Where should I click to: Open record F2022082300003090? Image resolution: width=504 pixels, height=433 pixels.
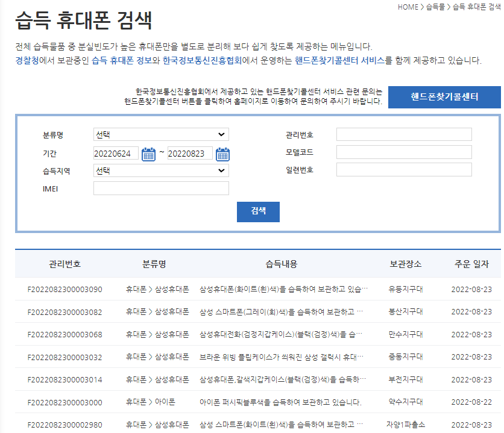point(65,290)
